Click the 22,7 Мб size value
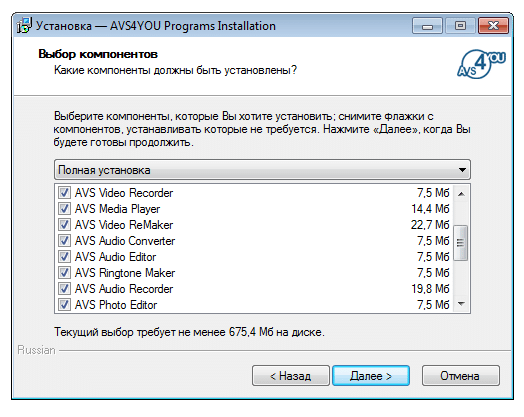This screenshot has height=417, width=524. (x=430, y=225)
